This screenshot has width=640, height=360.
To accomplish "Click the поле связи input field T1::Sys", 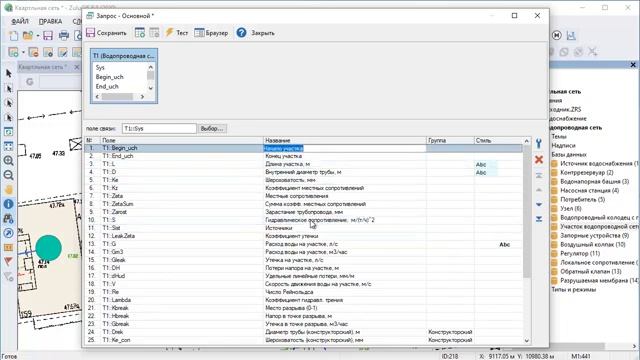I will 159,128.
